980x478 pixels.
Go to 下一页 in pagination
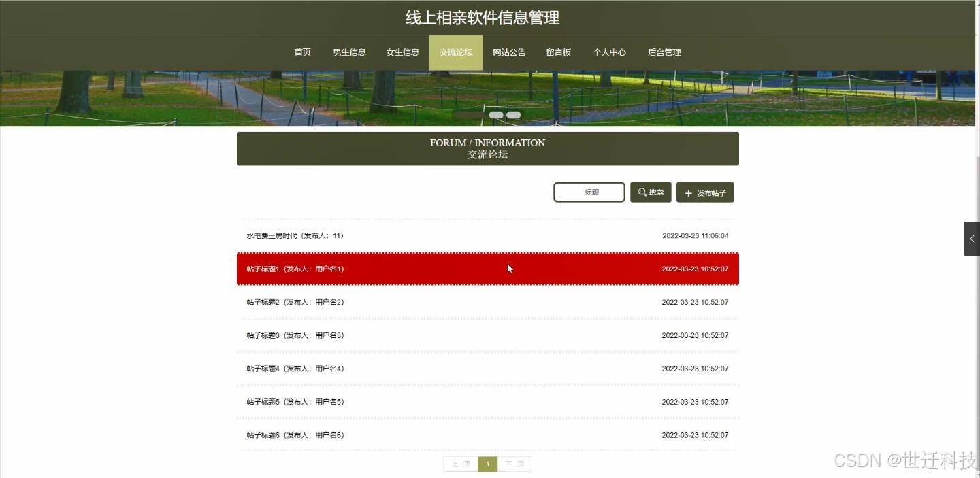click(515, 464)
